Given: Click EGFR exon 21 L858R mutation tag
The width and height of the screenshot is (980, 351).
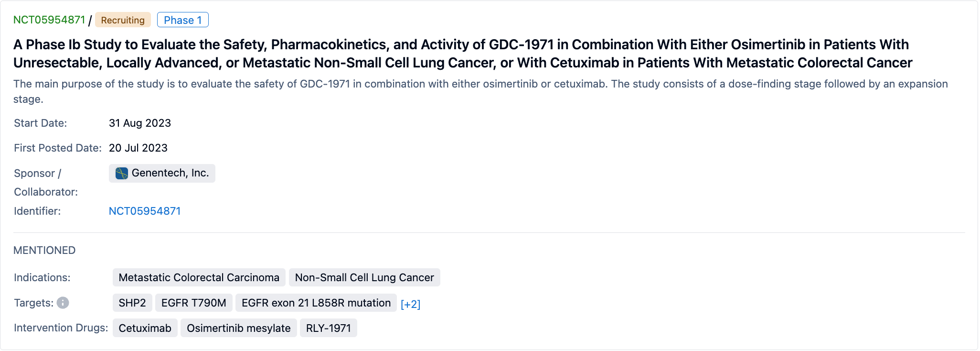Looking at the screenshot, I should 316,303.
